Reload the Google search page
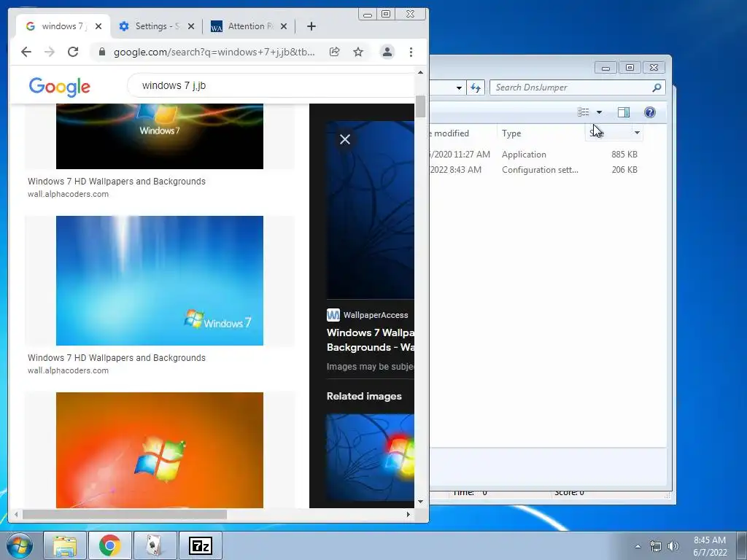Image resolution: width=747 pixels, height=560 pixels. click(x=73, y=52)
